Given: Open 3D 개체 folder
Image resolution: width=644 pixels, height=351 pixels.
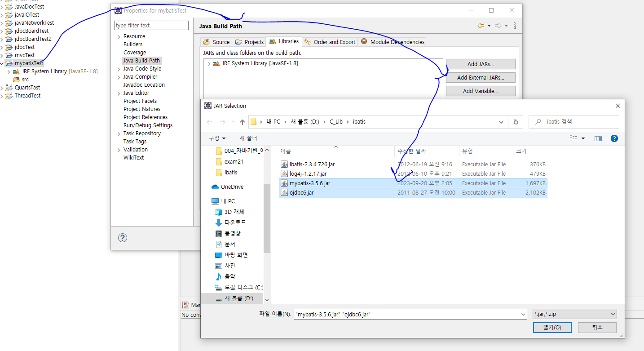Looking at the screenshot, I should (234, 212).
